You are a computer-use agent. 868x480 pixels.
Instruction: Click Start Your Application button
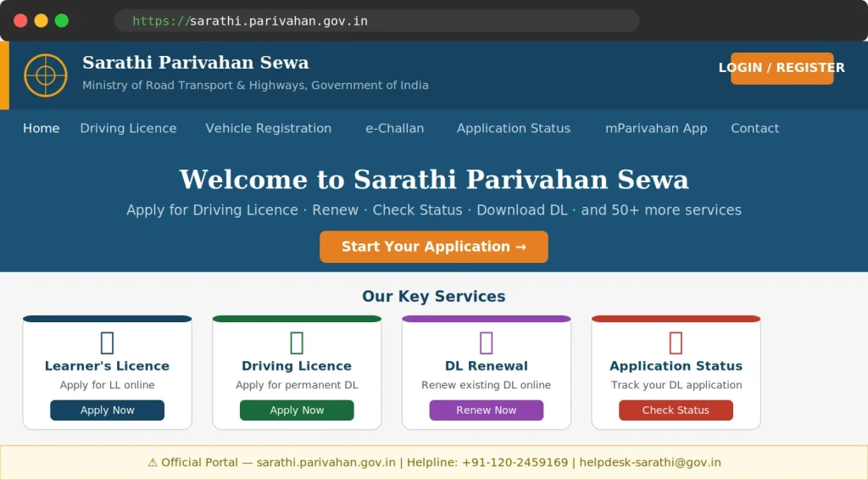pos(434,247)
